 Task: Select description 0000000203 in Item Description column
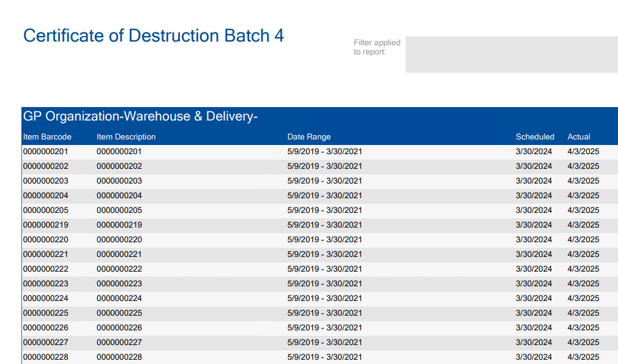coord(119,181)
